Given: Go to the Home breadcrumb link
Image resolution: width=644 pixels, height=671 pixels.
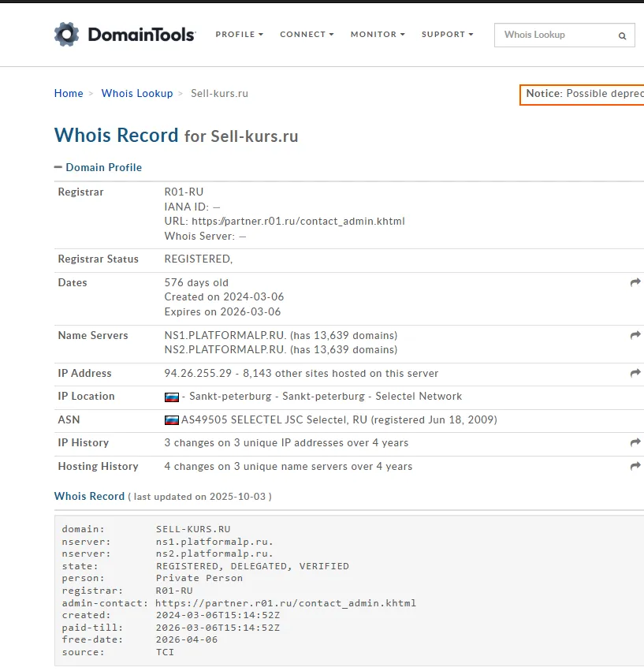Looking at the screenshot, I should tap(69, 93).
